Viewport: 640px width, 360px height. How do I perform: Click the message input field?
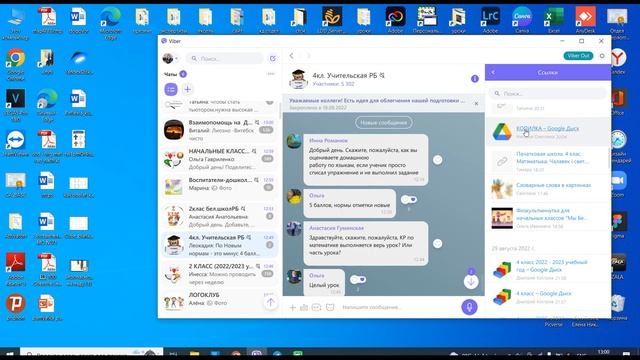click(x=398, y=307)
